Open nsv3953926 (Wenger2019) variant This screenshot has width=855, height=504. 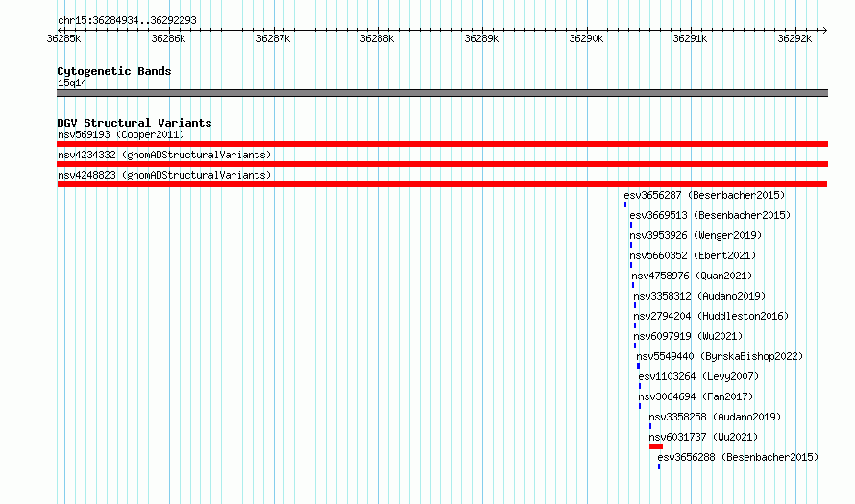click(696, 235)
